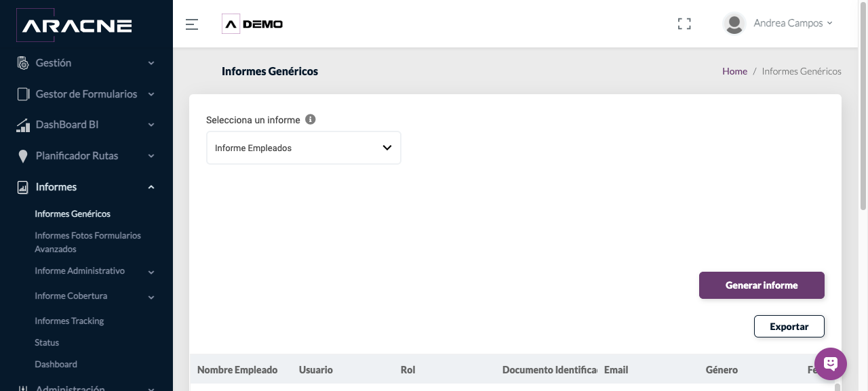Click the Género column header

tap(722, 370)
